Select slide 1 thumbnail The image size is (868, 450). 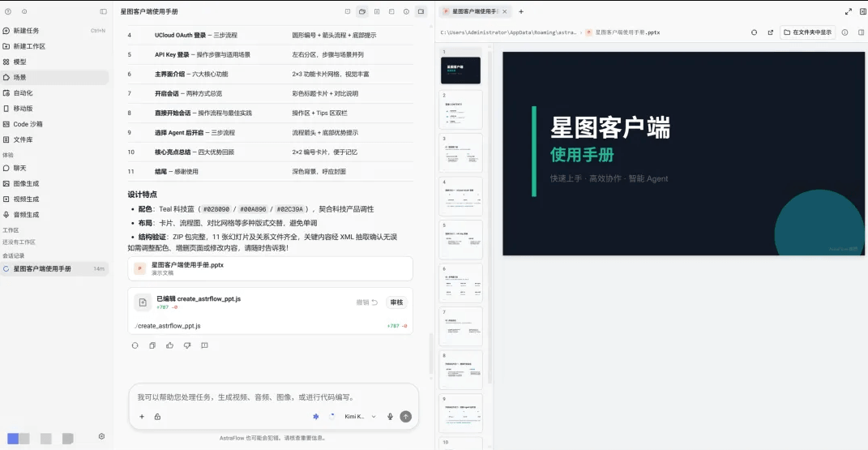(460, 66)
